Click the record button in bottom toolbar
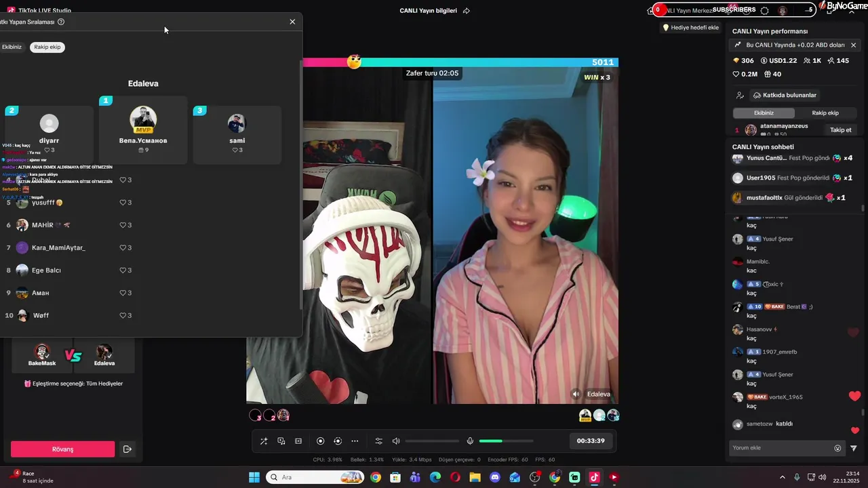This screenshot has height=488, width=868. (x=321, y=441)
